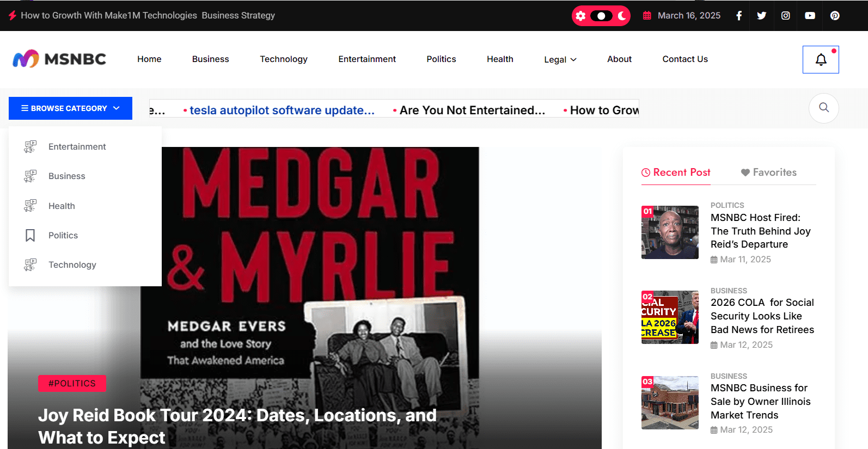Go to Entertainment in top navigation

[367, 59]
